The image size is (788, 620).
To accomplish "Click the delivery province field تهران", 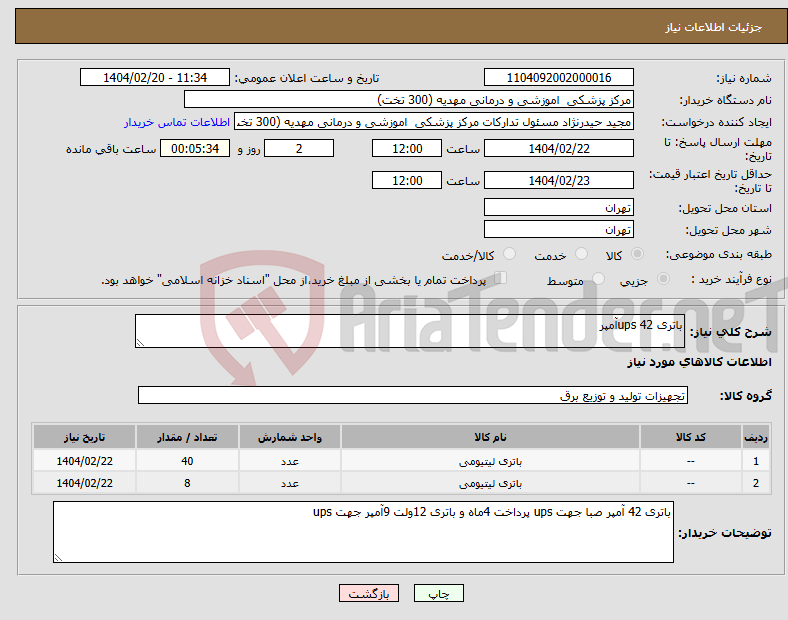I will [558, 208].
